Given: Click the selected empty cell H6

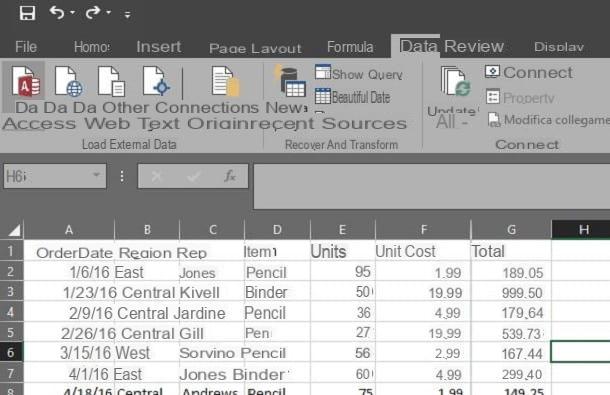Looking at the screenshot, I should pyautogui.click(x=581, y=351).
